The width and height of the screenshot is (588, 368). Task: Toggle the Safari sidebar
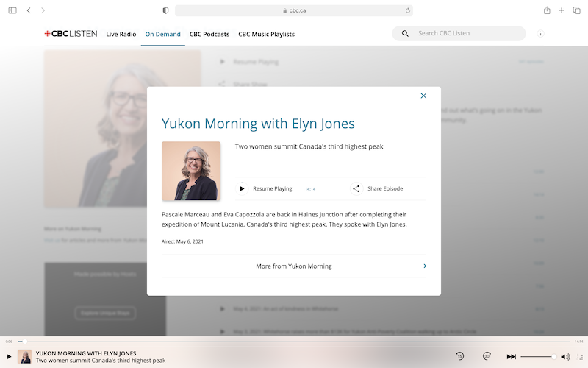[x=12, y=10]
